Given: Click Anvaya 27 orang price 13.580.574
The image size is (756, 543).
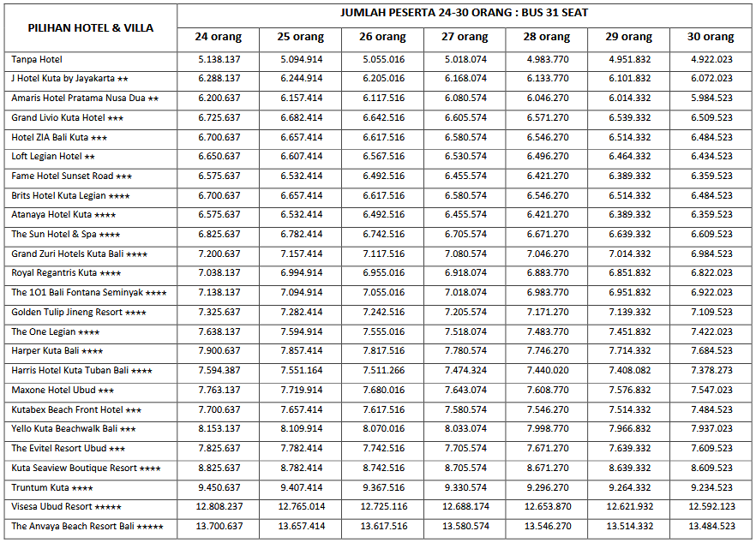Looking at the screenshot, I should pos(465,526).
